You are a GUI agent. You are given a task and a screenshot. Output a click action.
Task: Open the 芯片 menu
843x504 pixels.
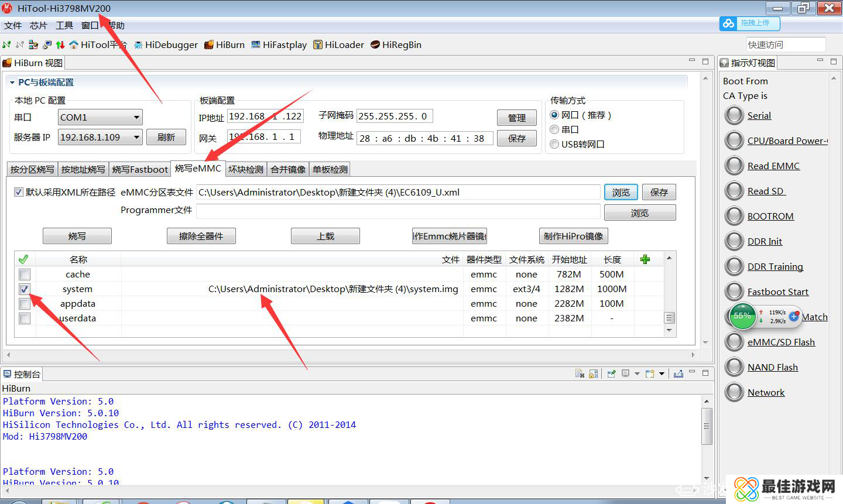coord(38,26)
